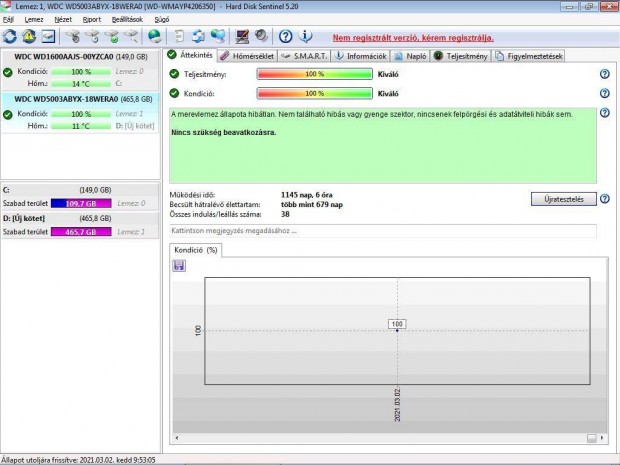Click the 465,7 GB free space bar
This screenshot has width=620, height=465.
click(x=81, y=232)
